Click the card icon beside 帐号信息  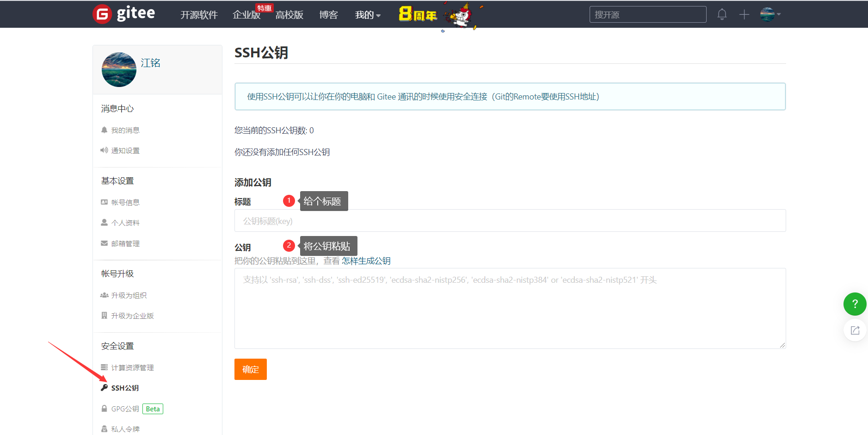pyautogui.click(x=104, y=202)
